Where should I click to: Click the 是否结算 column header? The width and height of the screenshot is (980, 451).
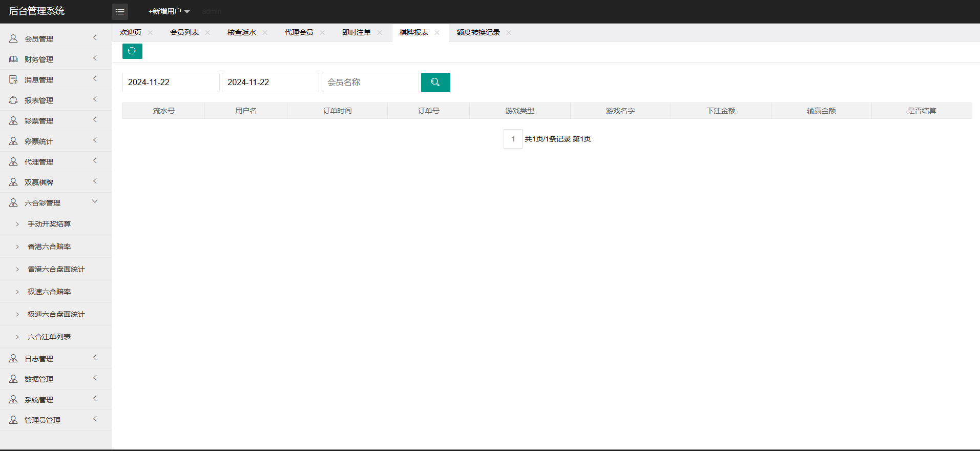click(x=922, y=111)
